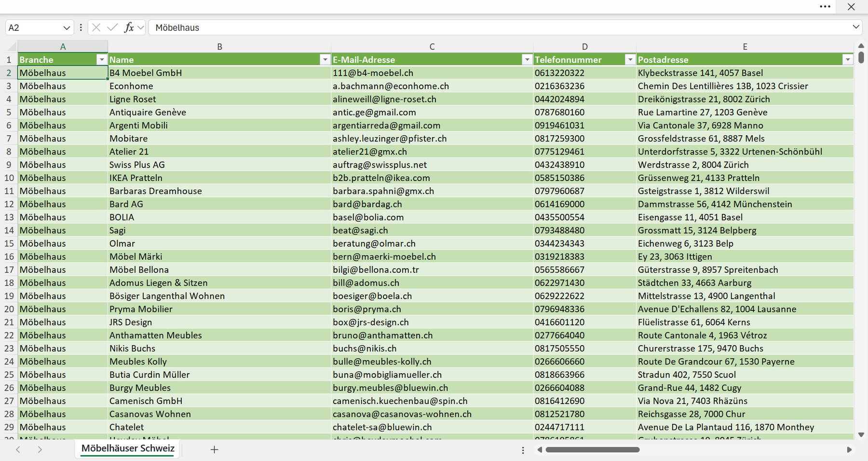
Task: Click the vertical scrollbar up arrow
Action: pyautogui.click(x=861, y=45)
